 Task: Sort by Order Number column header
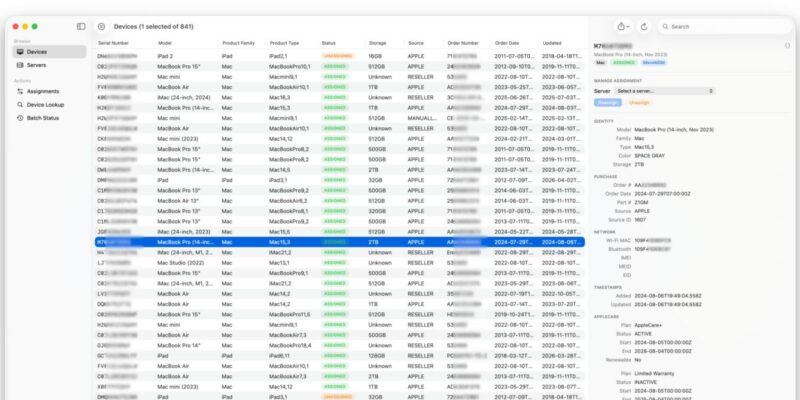(x=463, y=43)
